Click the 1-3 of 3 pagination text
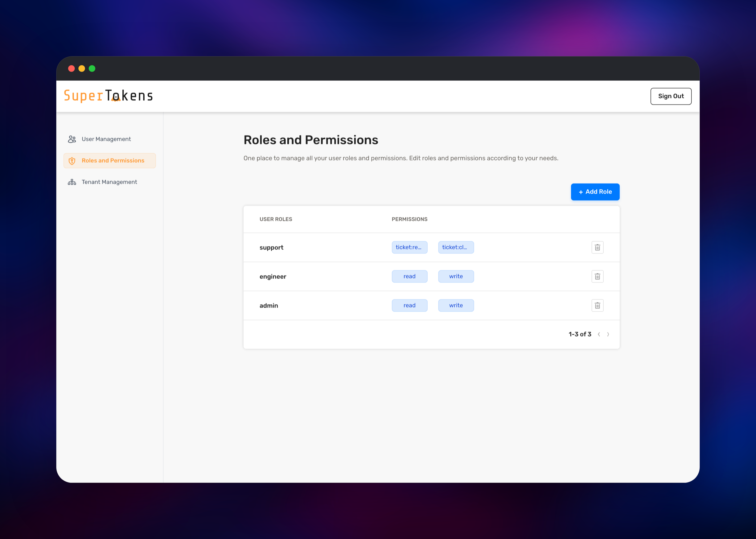This screenshot has width=756, height=539. pos(580,334)
